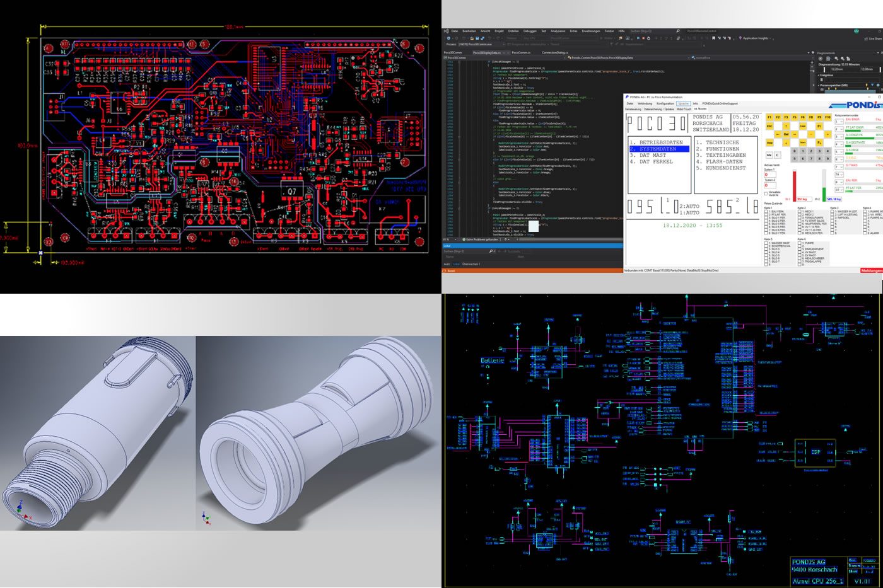
Task: Check the WASSER MAST checkbox in Karte-5
Action: (x=766, y=243)
